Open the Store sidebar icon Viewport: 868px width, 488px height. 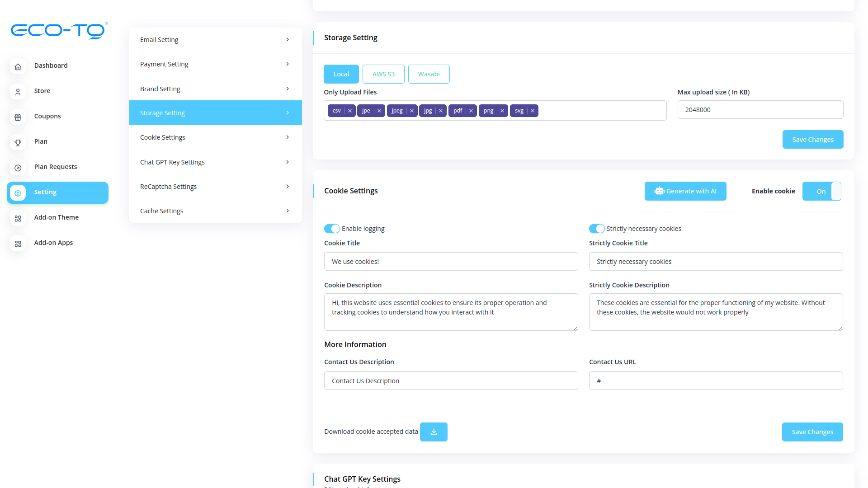(x=18, y=92)
